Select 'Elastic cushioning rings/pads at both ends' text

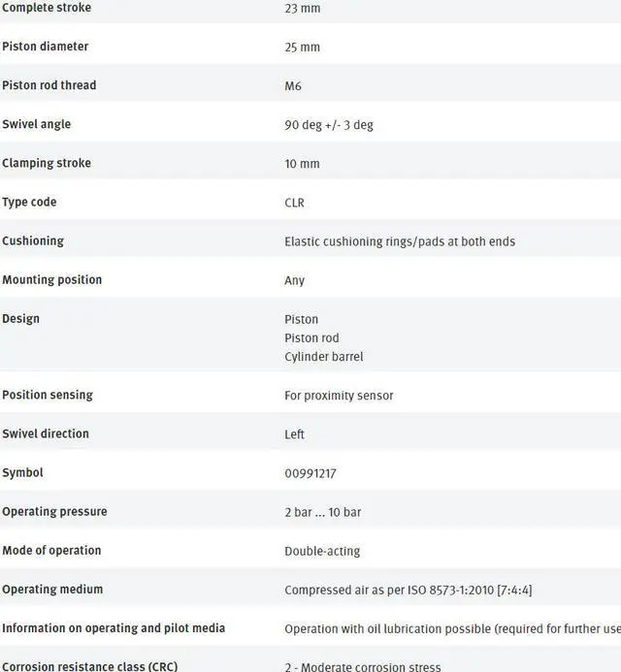[x=399, y=241]
